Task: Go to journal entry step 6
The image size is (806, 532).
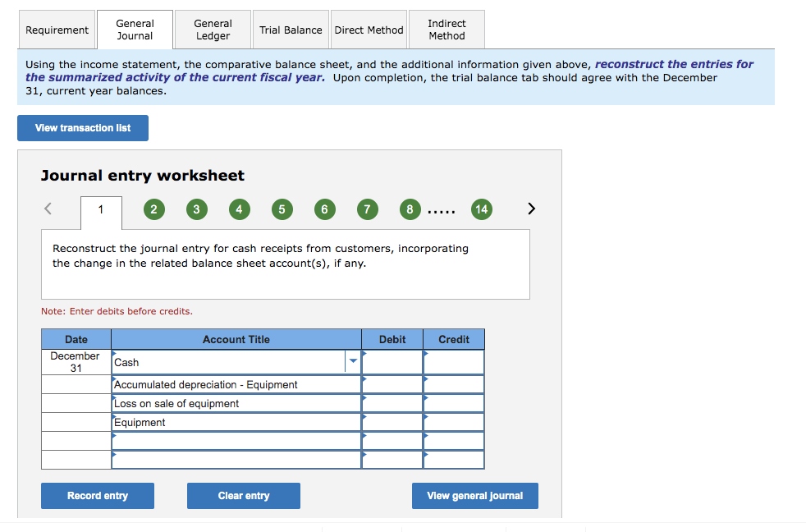Action: coord(324,209)
